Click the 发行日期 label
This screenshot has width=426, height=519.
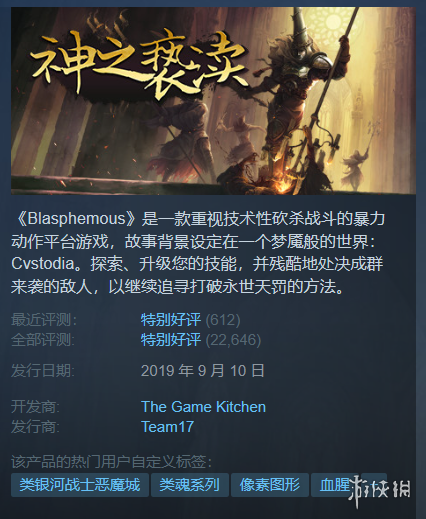(x=43, y=370)
